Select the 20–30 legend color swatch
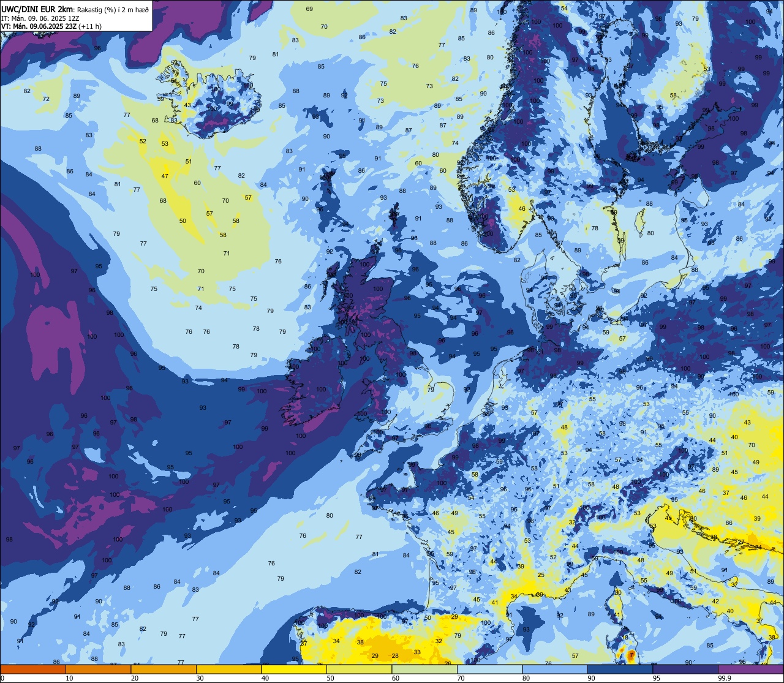Screen dimensions: 784x683 point(164,669)
